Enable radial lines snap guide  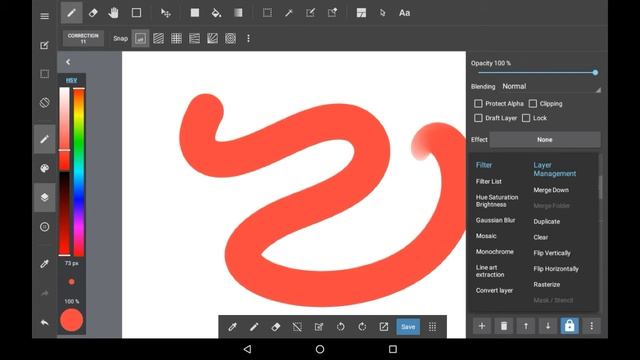tap(212, 39)
